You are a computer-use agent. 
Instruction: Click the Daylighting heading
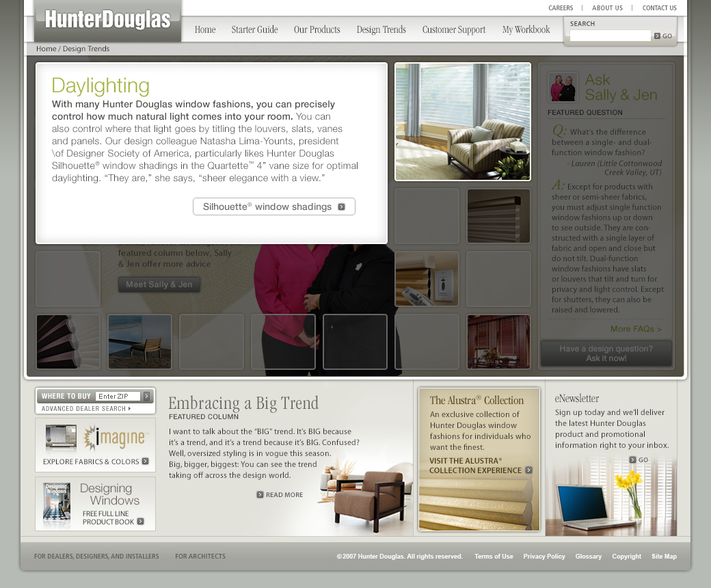(x=100, y=86)
